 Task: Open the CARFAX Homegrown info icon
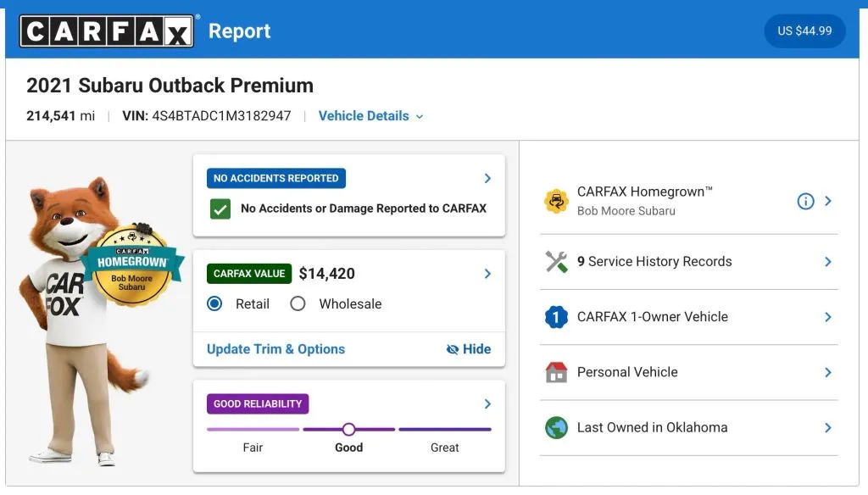[805, 201]
